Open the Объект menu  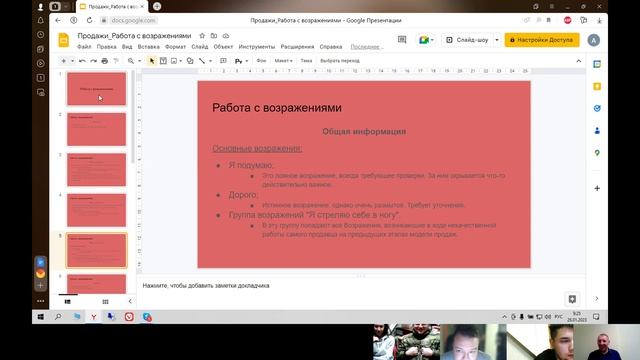click(223, 47)
